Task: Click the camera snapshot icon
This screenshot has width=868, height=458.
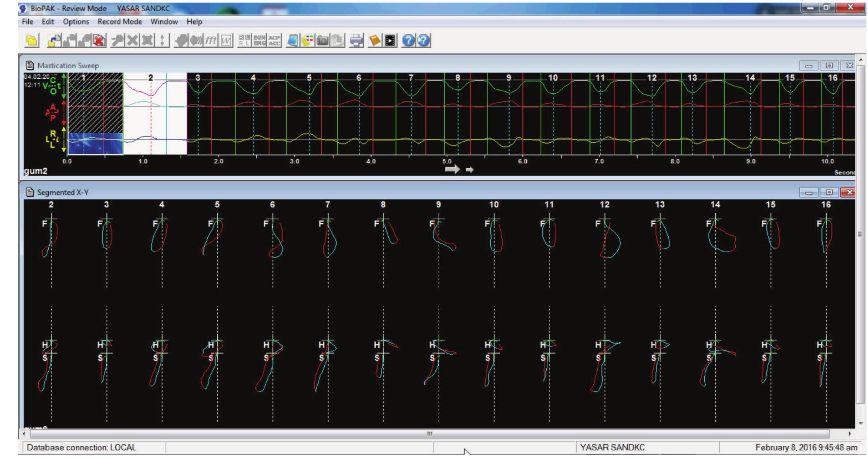Action: tap(323, 40)
